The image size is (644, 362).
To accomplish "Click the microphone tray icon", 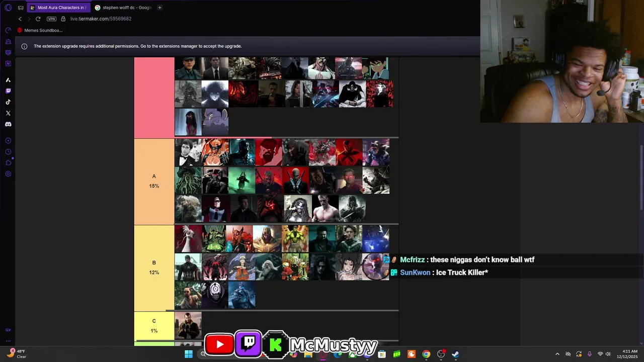I will (x=590, y=354).
